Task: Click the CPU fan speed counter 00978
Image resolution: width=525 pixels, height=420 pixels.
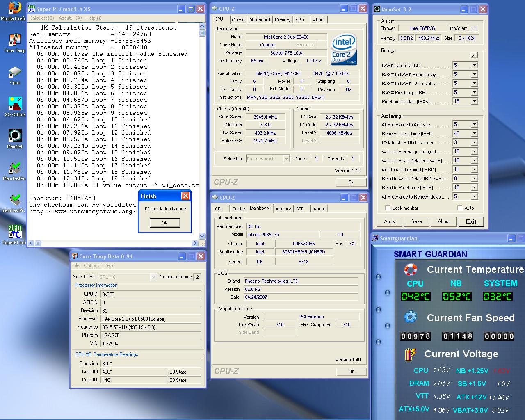Action: 415,336
